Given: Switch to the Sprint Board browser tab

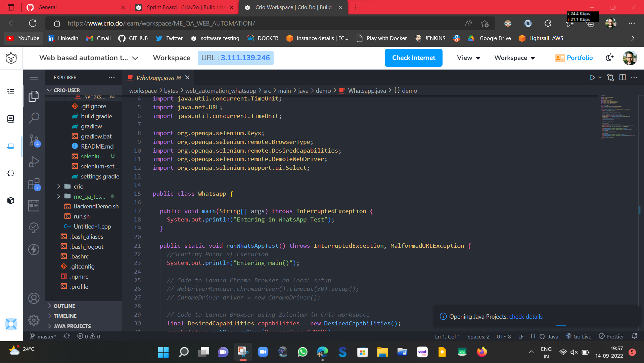Looking at the screenshot, I should 184,7.
